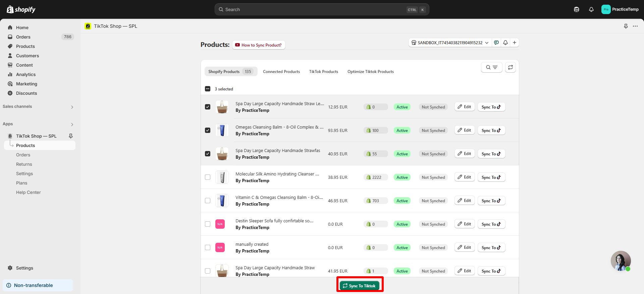Toggle the select-all products checkbox
This screenshot has width=644, height=294.
(208, 89)
